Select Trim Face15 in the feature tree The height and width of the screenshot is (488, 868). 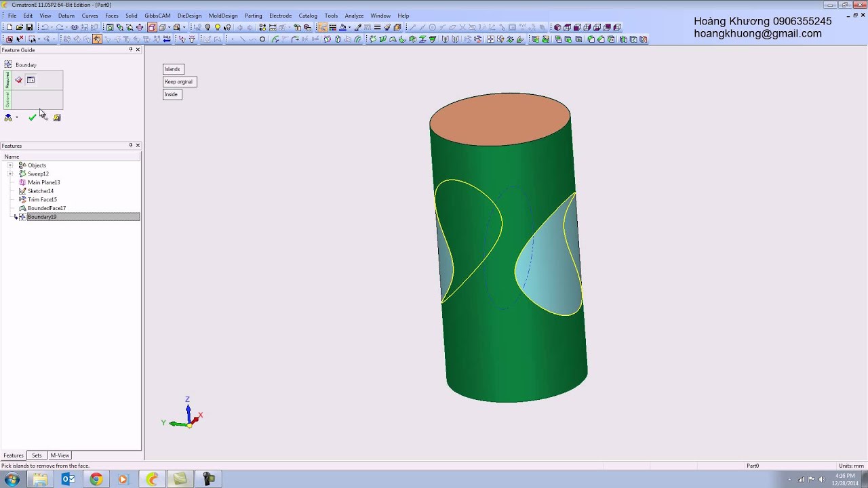(42, 199)
